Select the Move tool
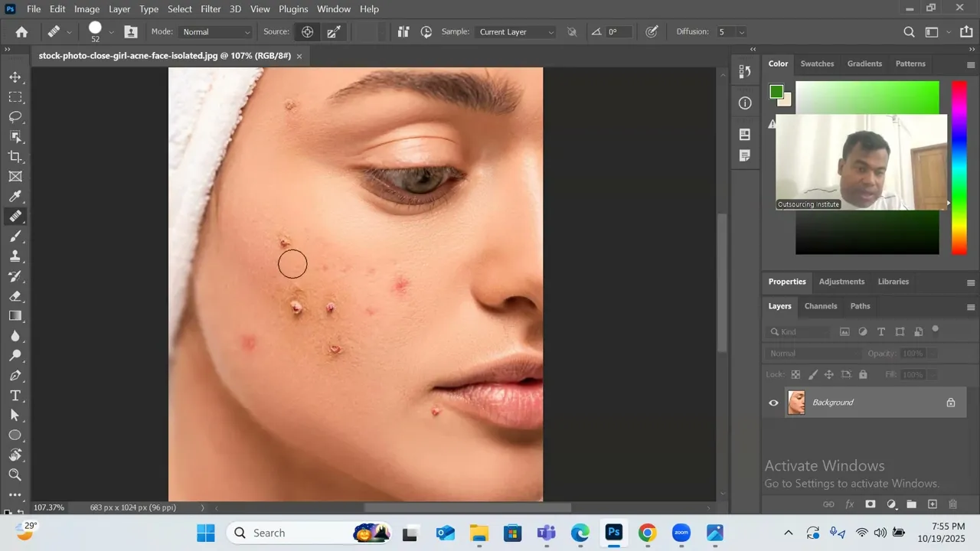Screen dimensions: 980x551 click(15, 77)
